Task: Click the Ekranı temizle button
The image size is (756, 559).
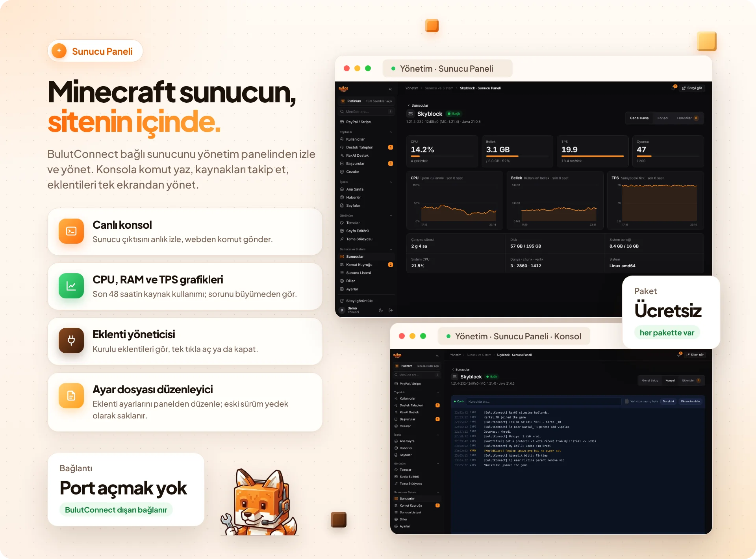Action: click(x=690, y=402)
